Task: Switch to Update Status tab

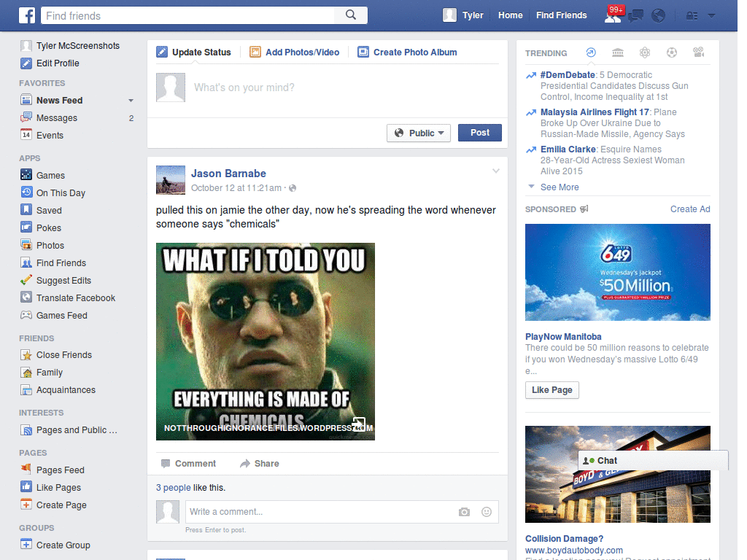Action: [x=194, y=52]
